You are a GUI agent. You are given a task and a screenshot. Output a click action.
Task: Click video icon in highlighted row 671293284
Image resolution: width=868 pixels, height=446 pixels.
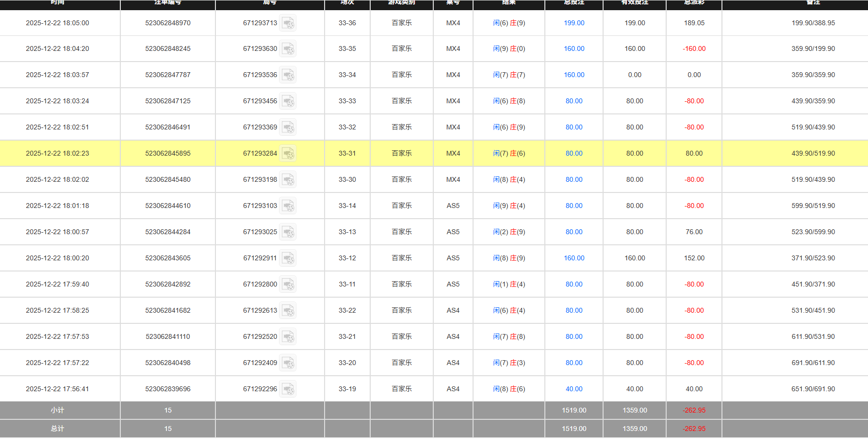tap(288, 154)
